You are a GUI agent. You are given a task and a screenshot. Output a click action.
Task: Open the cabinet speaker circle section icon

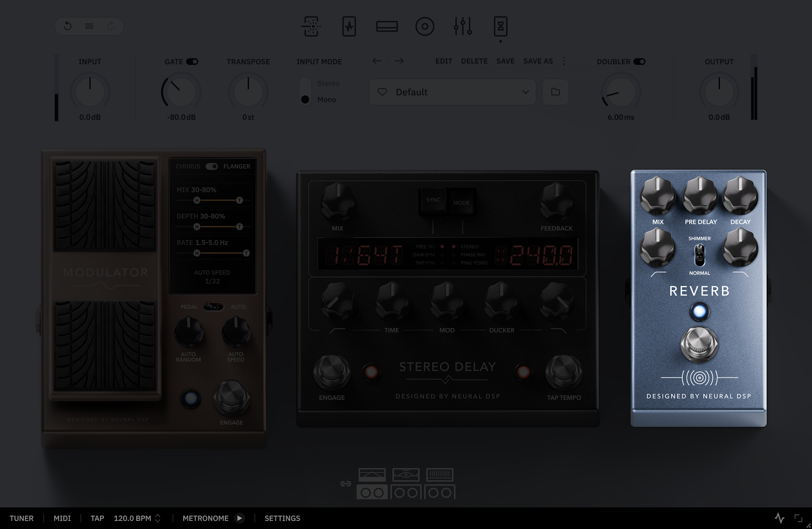[x=425, y=26]
